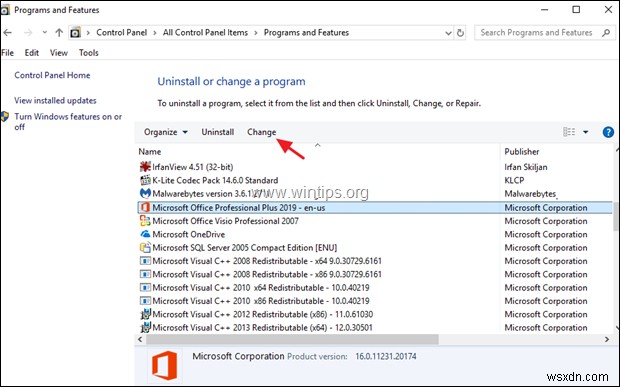Open Control Panel Home link

click(52, 75)
